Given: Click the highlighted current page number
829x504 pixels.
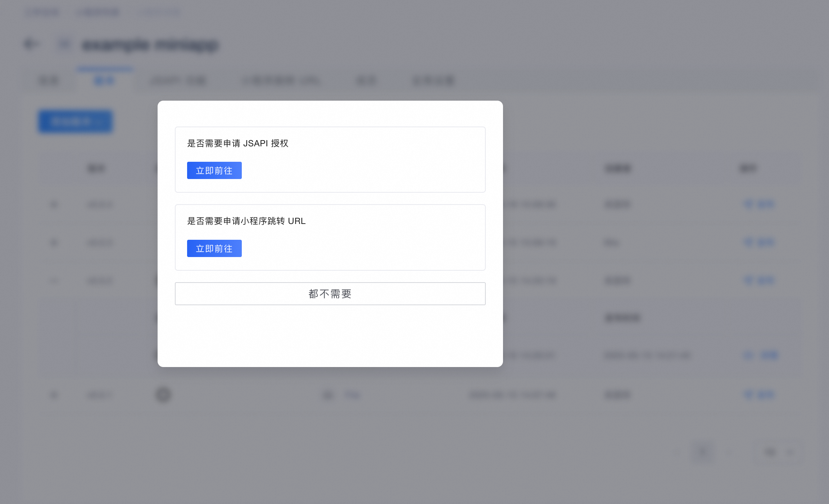Looking at the screenshot, I should tap(702, 452).
